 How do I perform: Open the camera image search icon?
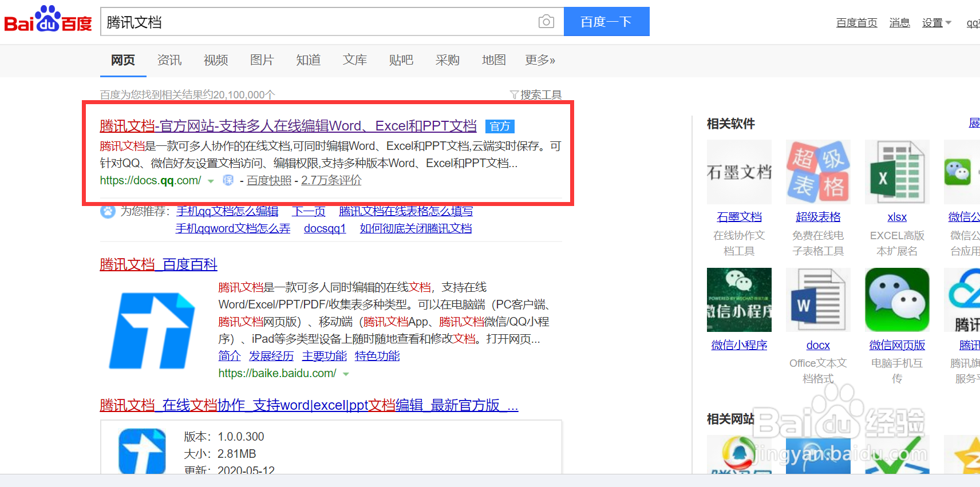coord(546,22)
